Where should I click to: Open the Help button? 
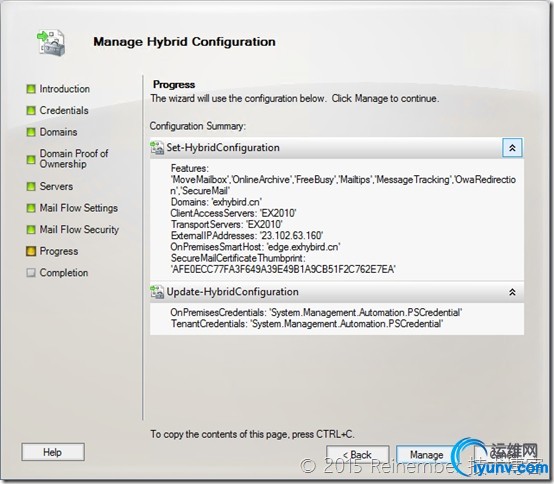pos(53,452)
